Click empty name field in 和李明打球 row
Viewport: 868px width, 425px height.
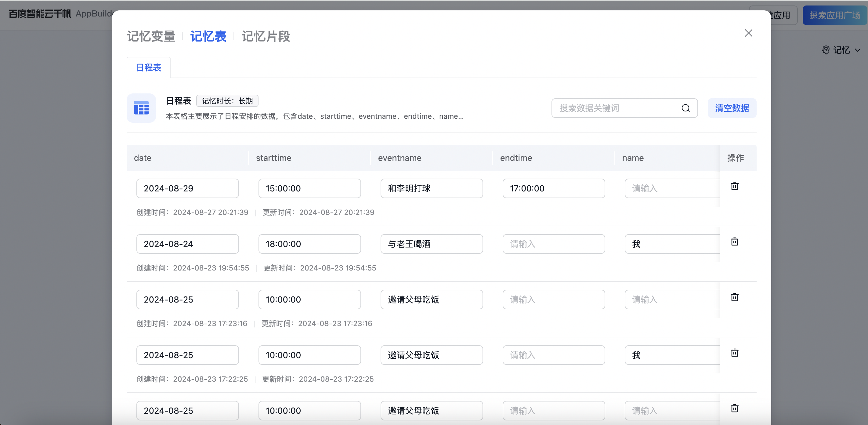tap(672, 188)
